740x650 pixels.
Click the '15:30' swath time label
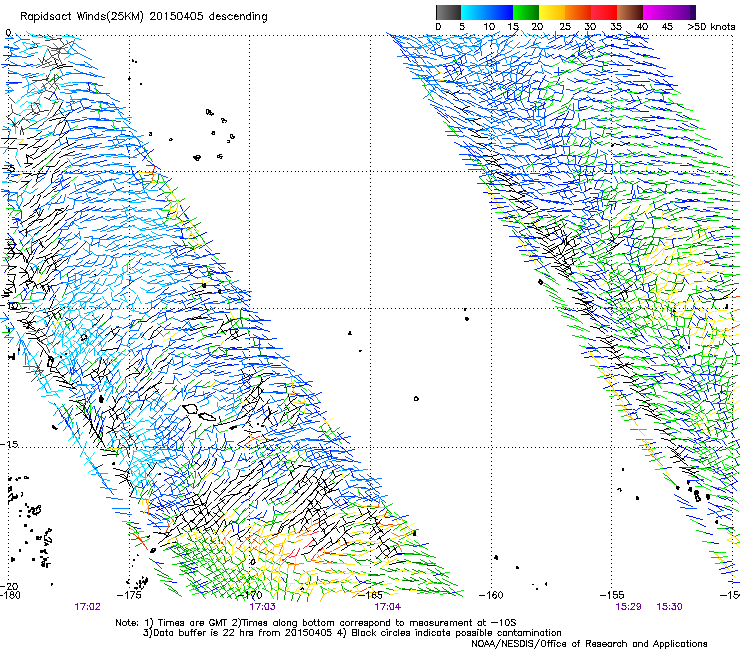[x=669, y=607]
